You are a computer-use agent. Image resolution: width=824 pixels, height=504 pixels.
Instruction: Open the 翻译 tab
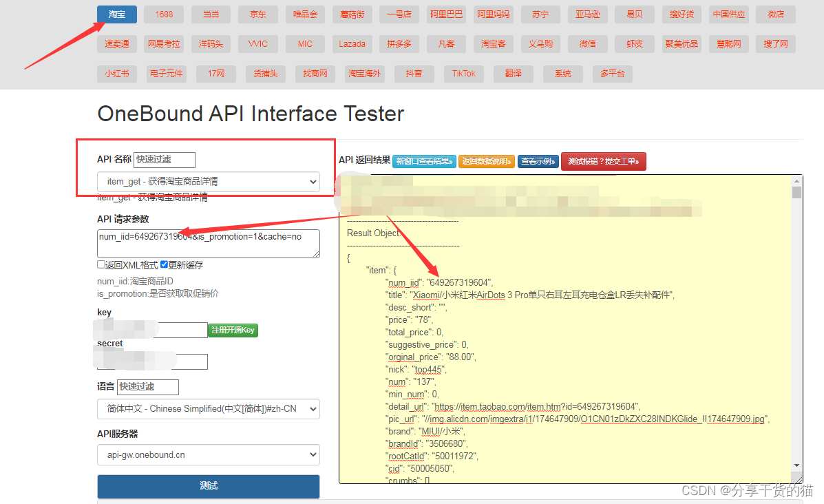(514, 74)
